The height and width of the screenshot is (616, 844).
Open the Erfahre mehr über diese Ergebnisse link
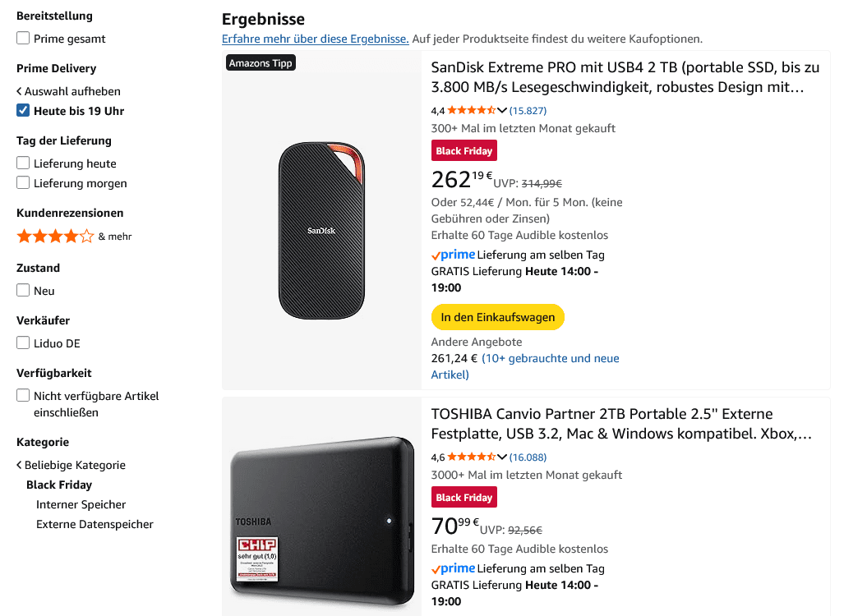[x=315, y=39]
